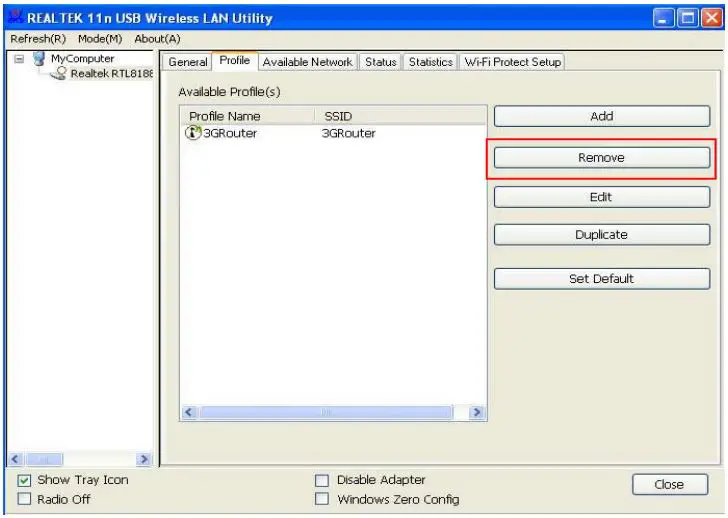The width and height of the screenshot is (728, 518).
Task: Click the tree panel scrollbar thumb
Action: tap(44, 459)
